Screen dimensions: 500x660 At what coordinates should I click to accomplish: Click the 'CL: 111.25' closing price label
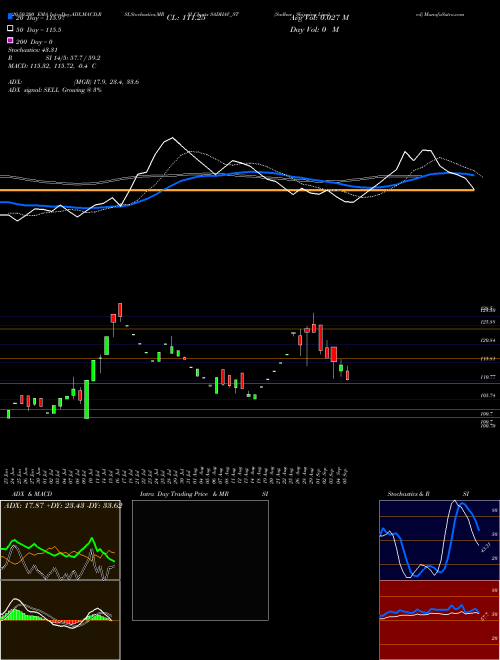click(x=186, y=18)
